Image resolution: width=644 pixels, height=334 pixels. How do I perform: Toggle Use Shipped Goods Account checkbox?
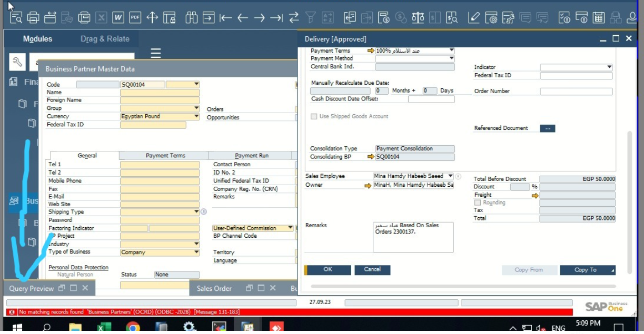click(x=314, y=116)
